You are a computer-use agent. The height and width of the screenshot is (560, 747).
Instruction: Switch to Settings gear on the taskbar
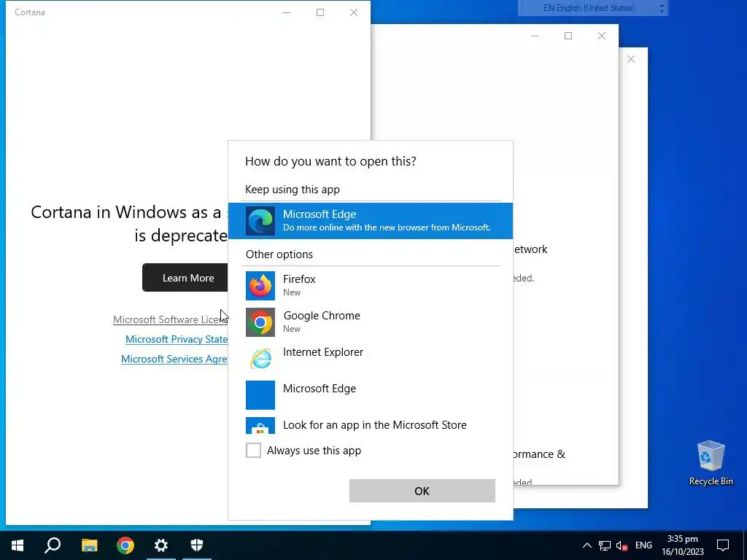coord(161,545)
